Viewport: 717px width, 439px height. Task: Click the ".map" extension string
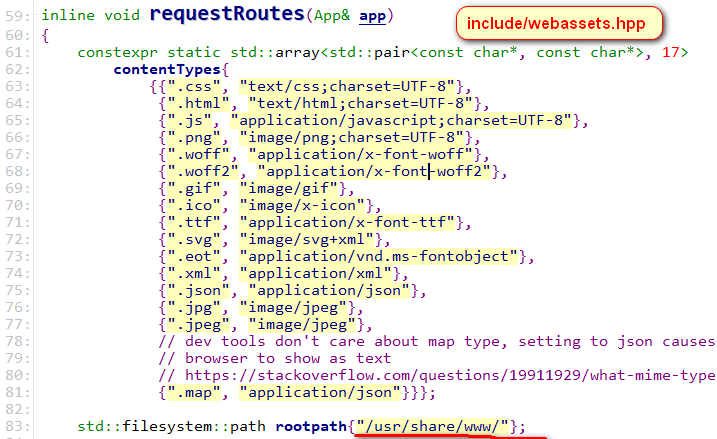tap(194, 392)
